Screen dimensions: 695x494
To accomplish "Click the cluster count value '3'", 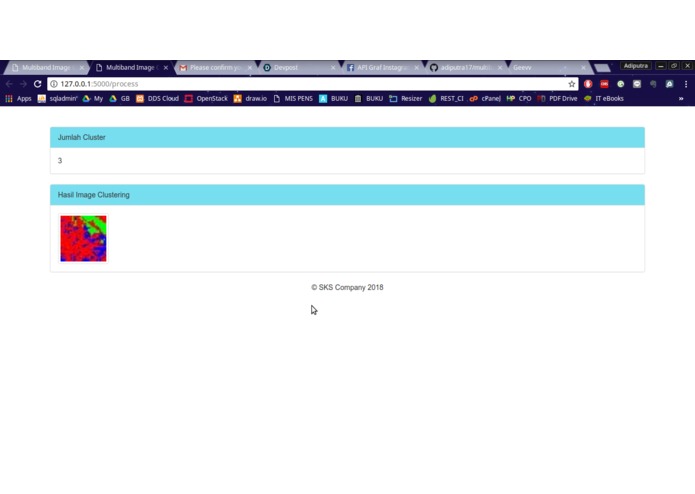I will coord(60,160).
